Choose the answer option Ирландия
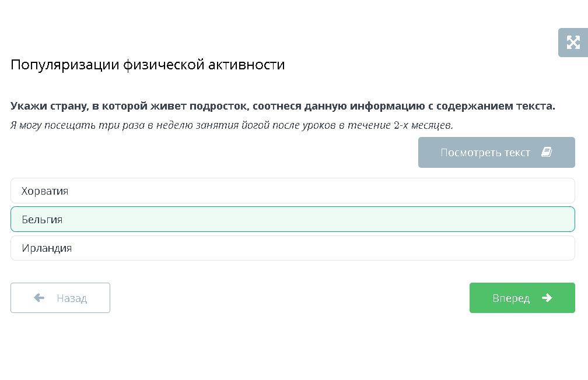The height and width of the screenshot is (380, 588). click(292, 248)
